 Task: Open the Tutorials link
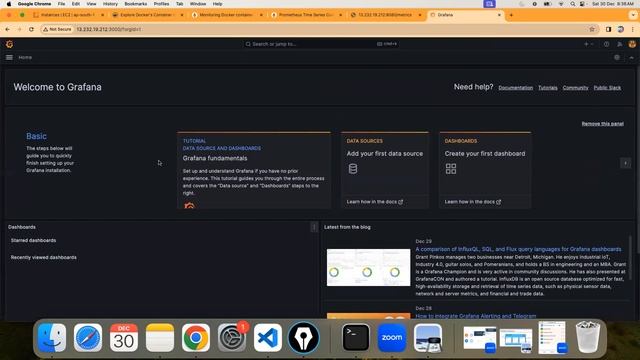click(548, 88)
